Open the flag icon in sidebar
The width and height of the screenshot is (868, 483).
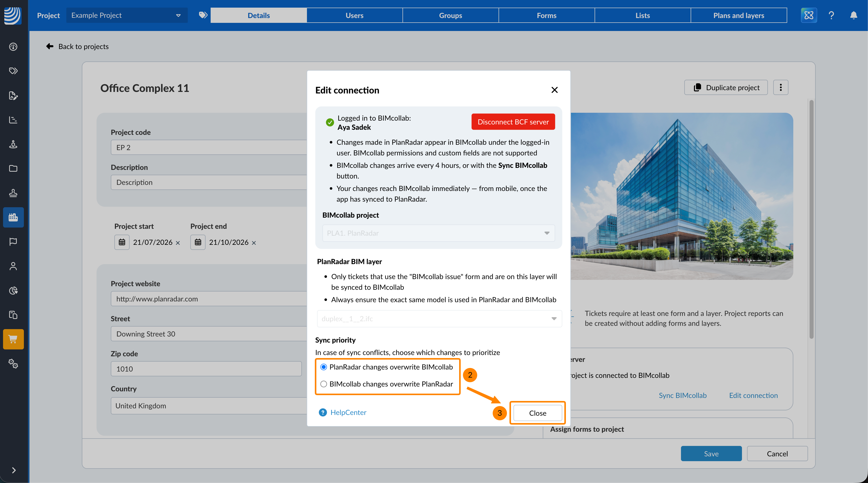coord(13,241)
